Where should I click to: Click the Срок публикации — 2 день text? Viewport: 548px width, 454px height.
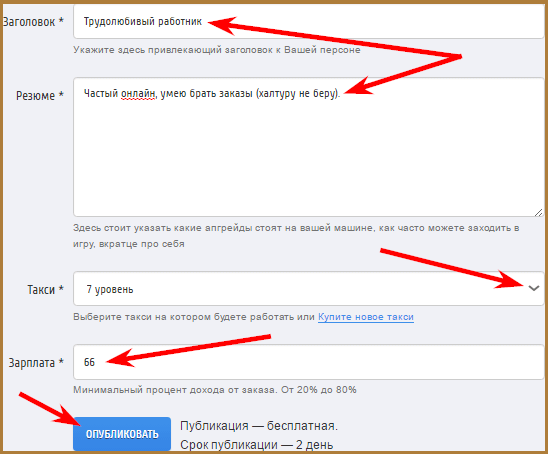(x=257, y=445)
